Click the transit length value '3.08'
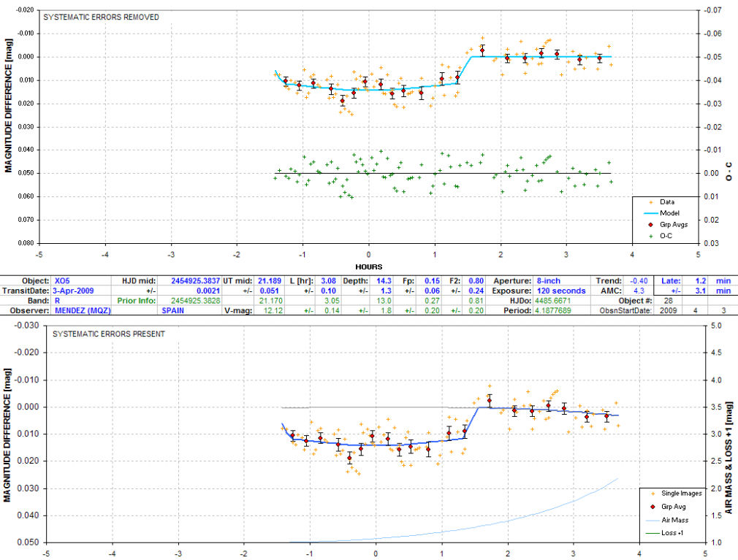Viewport: 738px width, 560px height. coord(329,280)
